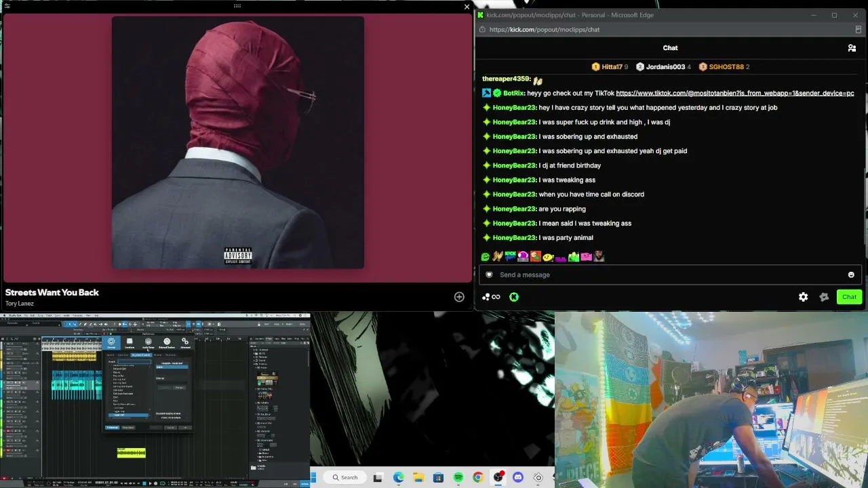Screen dimensions: 868x488
Task: Insert the blue KICK logo emote
Action: point(510,257)
